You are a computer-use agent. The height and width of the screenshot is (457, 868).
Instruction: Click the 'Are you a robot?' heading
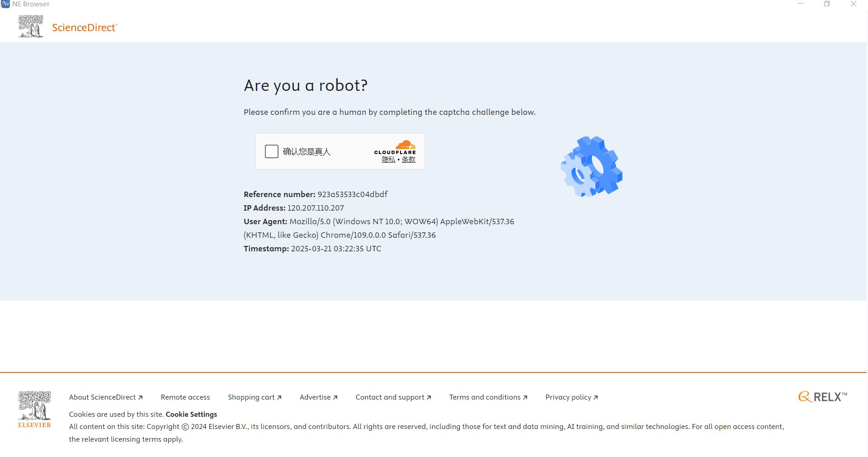click(306, 85)
